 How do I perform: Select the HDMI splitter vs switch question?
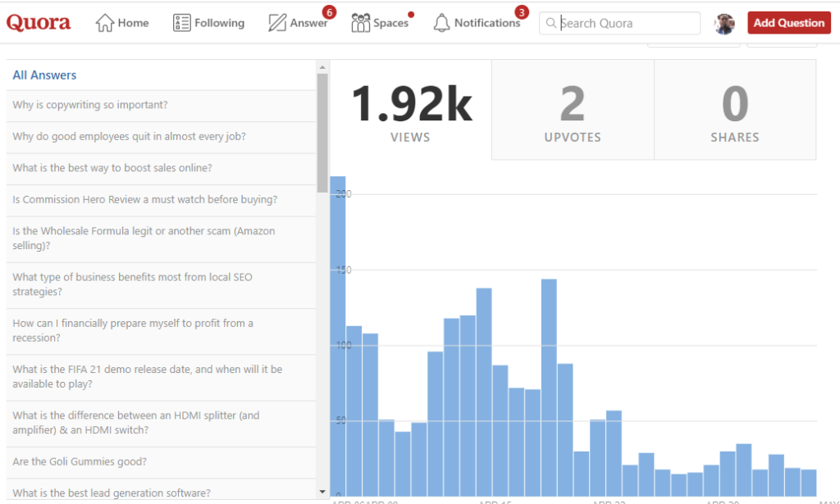(x=161, y=423)
